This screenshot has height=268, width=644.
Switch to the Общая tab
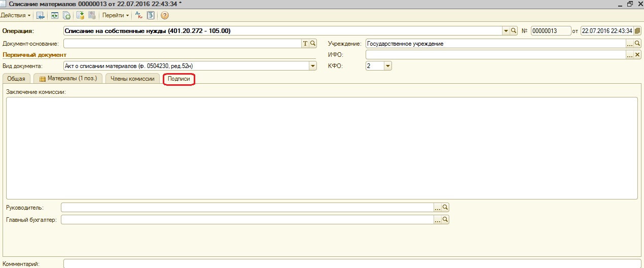(16, 79)
